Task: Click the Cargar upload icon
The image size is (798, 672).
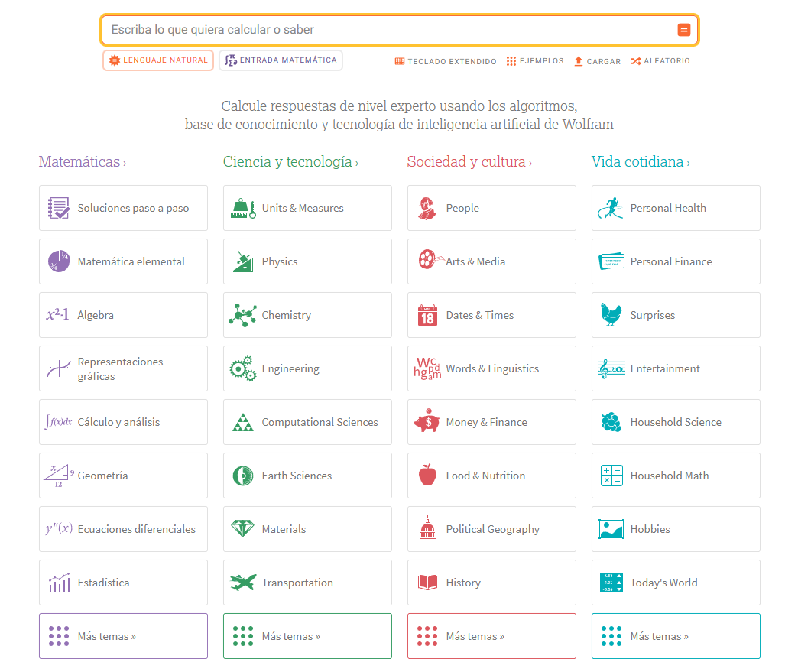Action: (579, 61)
